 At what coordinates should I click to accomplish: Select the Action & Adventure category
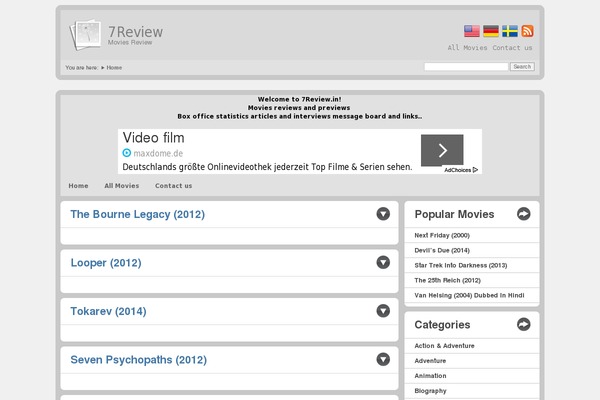(445, 345)
